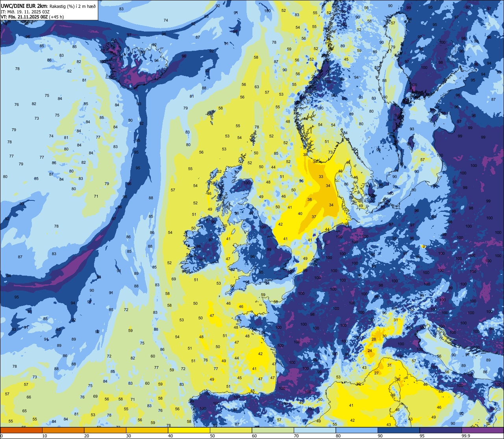504x439 pixels.
Task: Click the '10' legend scale label
Action: 44,436
